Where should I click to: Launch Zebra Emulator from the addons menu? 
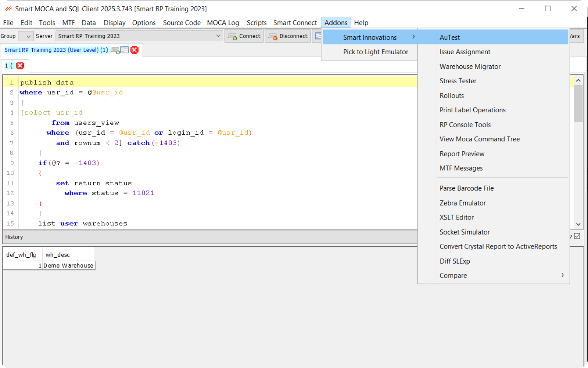pyautogui.click(x=462, y=203)
